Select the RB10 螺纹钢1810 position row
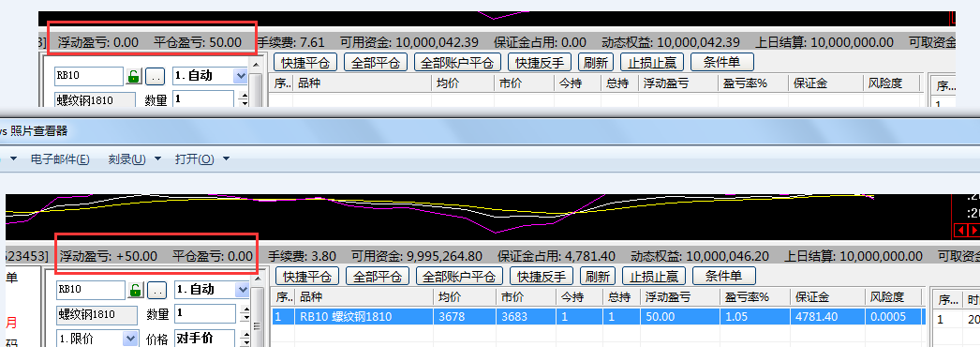The width and height of the screenshot is (980, 347). click(x=598, y=316)
